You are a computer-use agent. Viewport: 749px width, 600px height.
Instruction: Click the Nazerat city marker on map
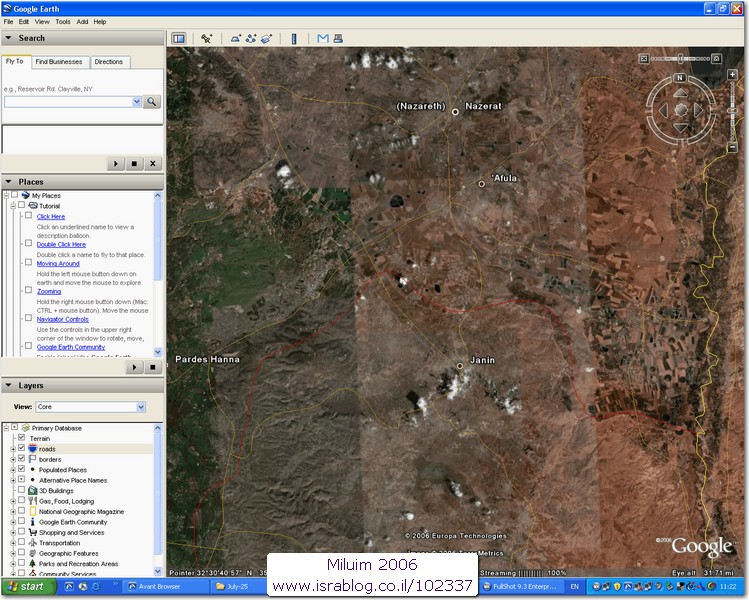(x=455, y=112)
